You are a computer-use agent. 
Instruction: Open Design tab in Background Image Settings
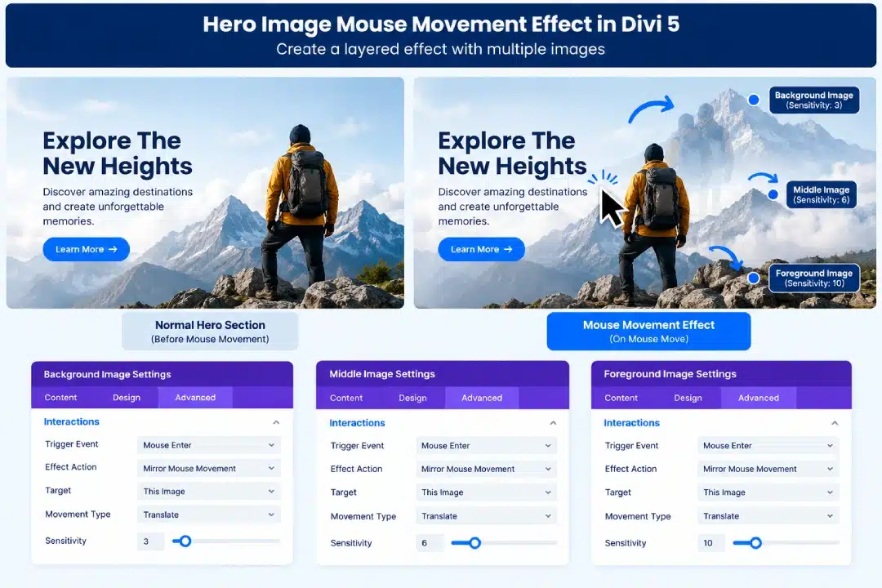click(127, 397)
